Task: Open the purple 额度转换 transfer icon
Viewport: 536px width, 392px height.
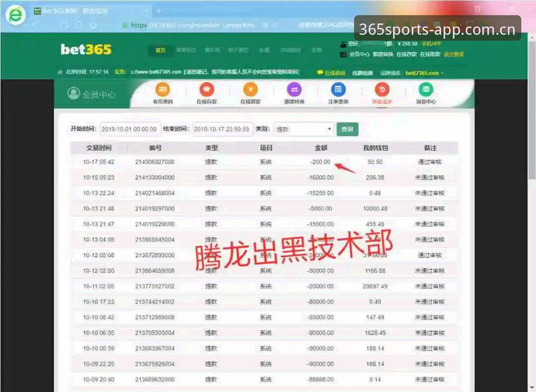Action: [x=294, y=90]
